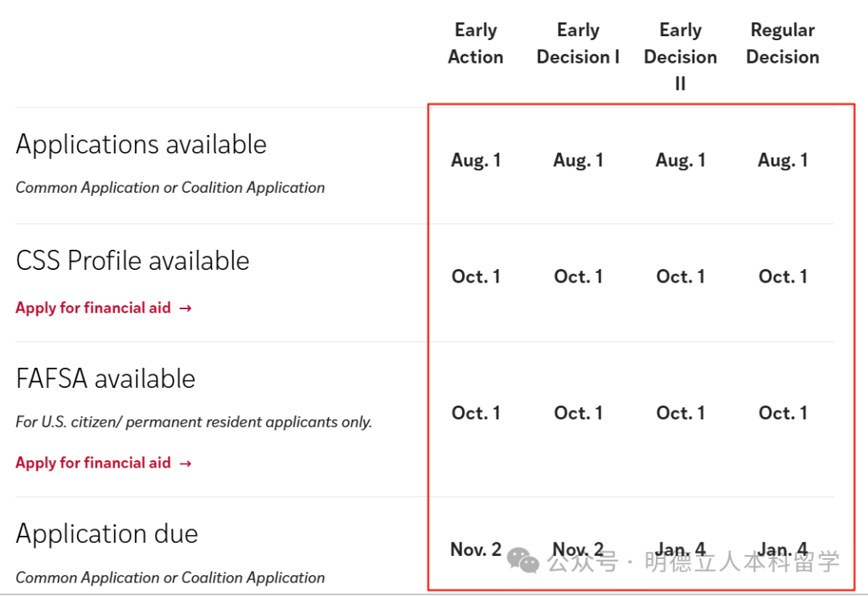The image size is (868, 596).
Task: Click the Nov. 2 due date under Early Action
Action: 476,549
